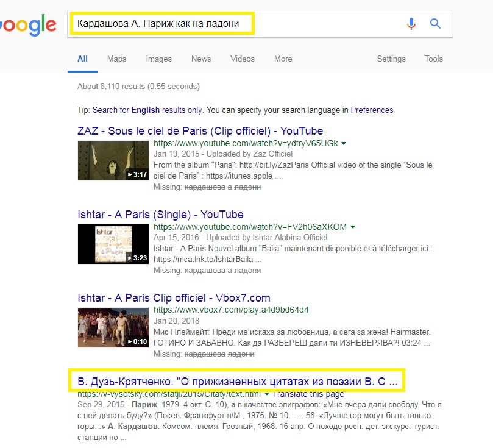Viewport: 493px width, 448px height.
Task: Open the More search categories menu
Action: coord(283,59)
